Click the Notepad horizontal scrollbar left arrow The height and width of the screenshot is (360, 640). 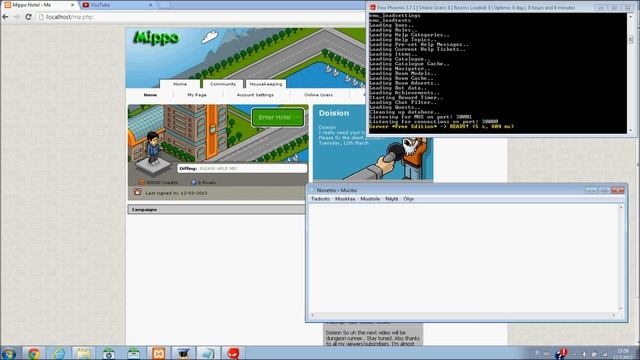click(x=313, y=315)
